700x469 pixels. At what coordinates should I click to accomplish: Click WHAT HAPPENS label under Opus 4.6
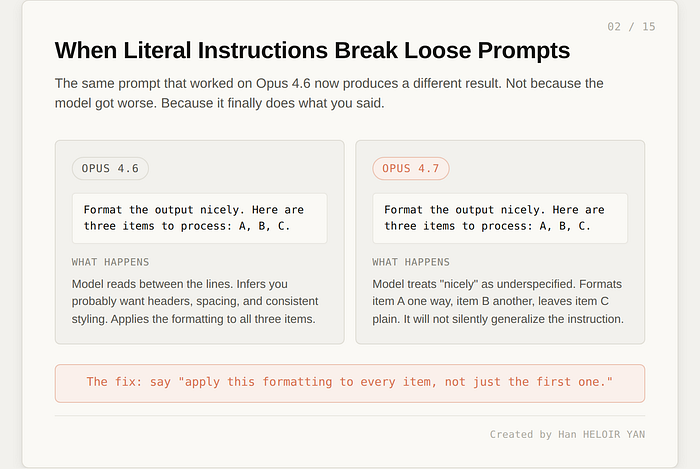pyautogui.click(x=110, y=262)
